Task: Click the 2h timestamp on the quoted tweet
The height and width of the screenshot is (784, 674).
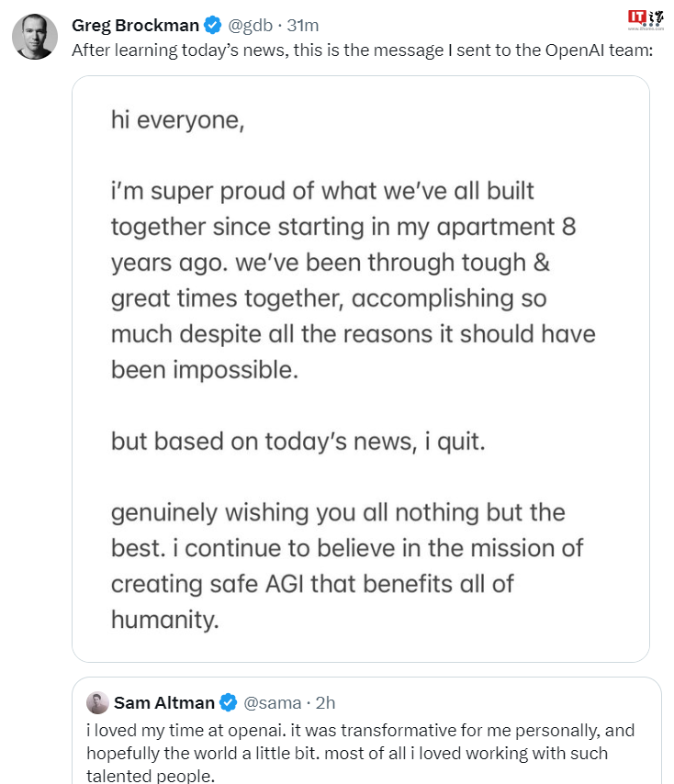Action: point(325,703)
